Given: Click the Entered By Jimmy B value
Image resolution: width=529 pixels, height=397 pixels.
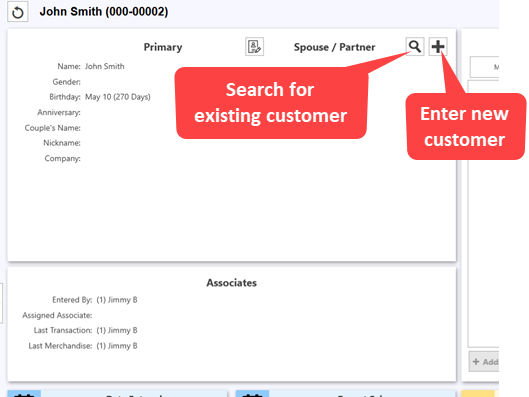Looking at the screenshot, I should (x=117, y=300).
